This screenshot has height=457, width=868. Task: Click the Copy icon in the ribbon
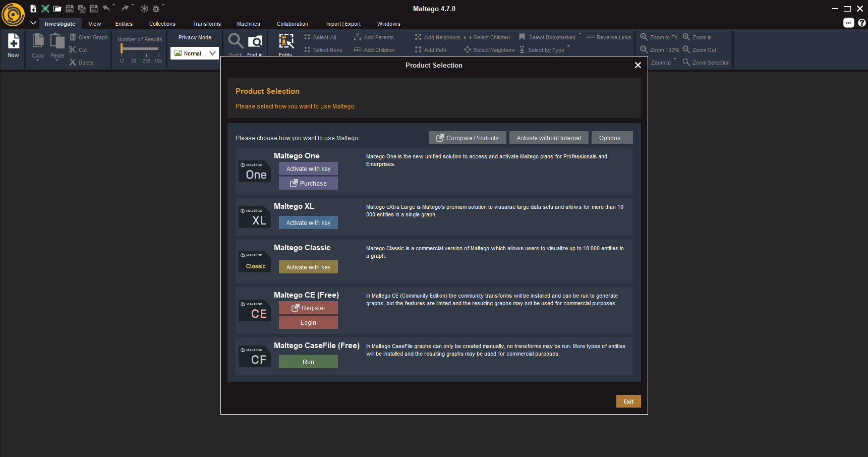pos(38,40)
